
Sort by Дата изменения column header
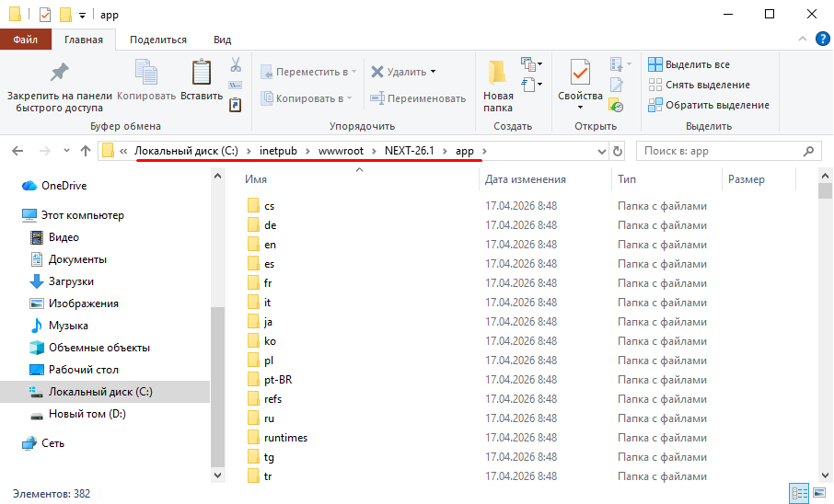525,179
